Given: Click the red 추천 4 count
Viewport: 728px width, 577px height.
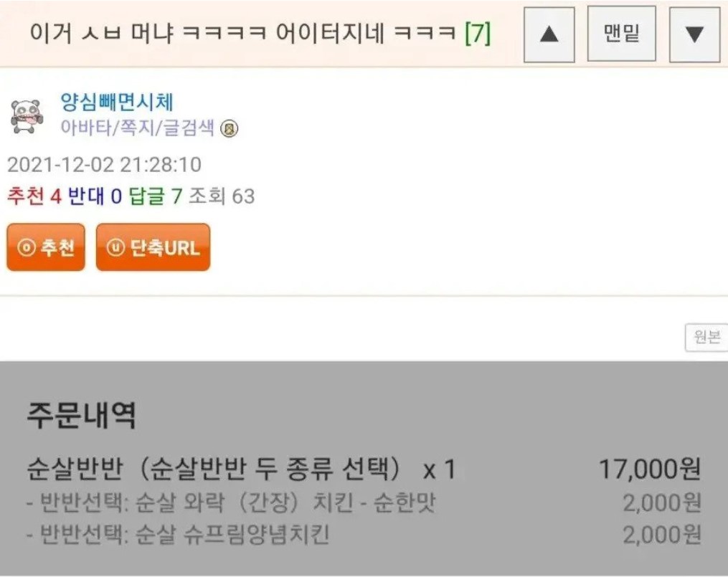Looking at the screenshot, I should click(34, 196).
